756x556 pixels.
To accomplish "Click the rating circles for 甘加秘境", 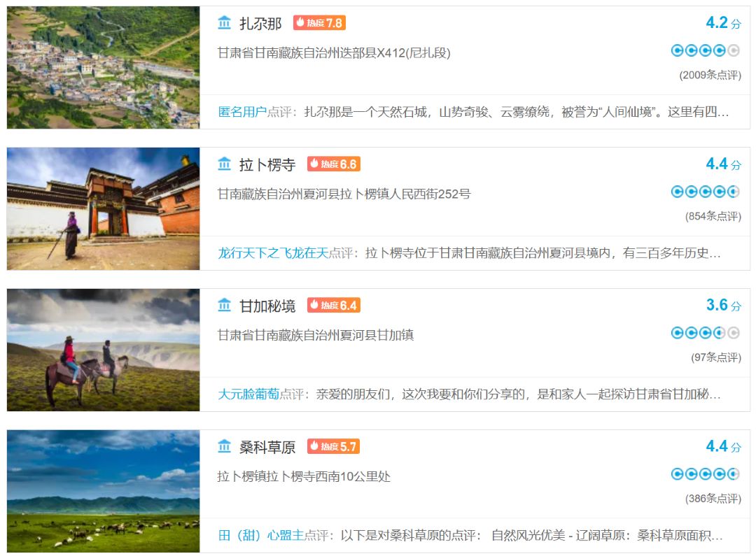I will [x=706, y=333].
